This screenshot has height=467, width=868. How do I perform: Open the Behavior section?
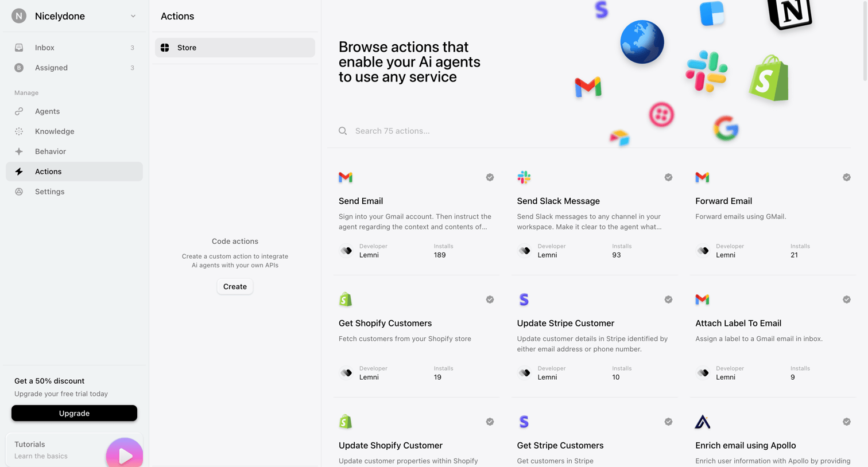coord(74,151)
